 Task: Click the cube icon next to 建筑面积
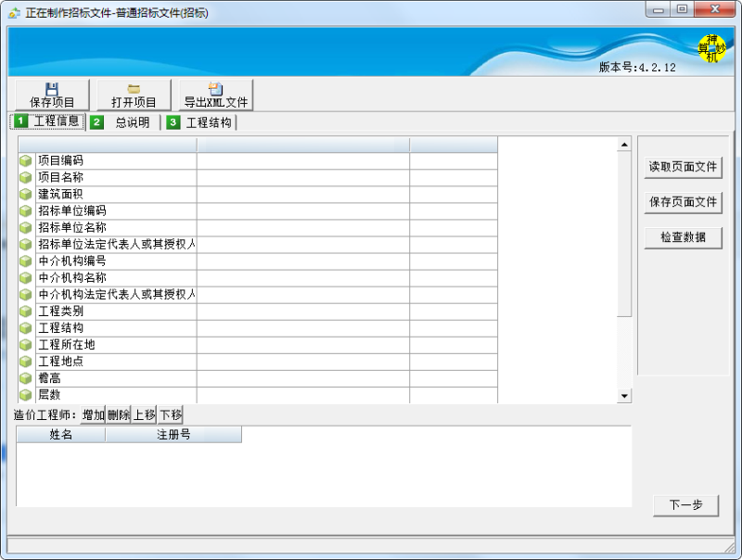[26, 195]
